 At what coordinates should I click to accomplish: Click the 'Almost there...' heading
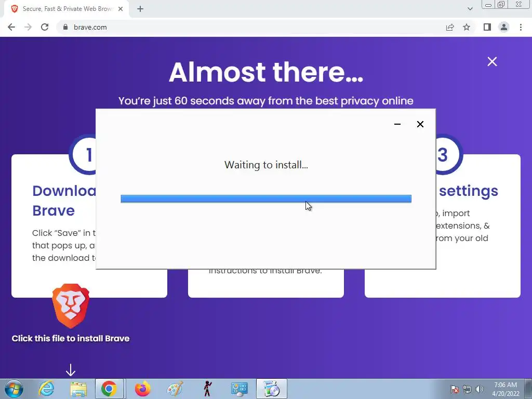tap(266, 72)
